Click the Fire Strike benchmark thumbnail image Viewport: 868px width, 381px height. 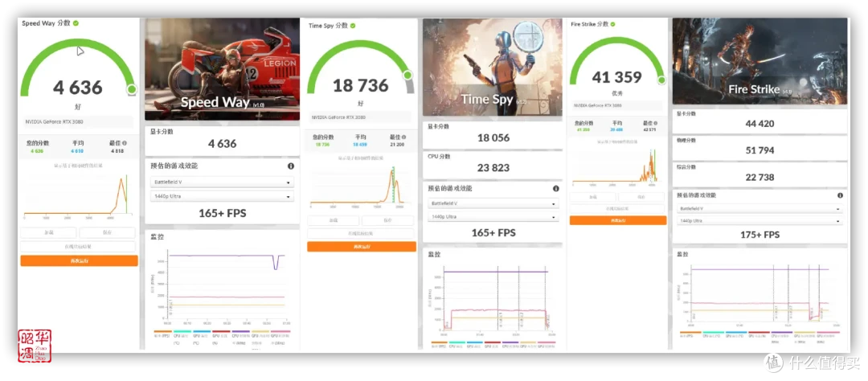(x=759, y=61)
